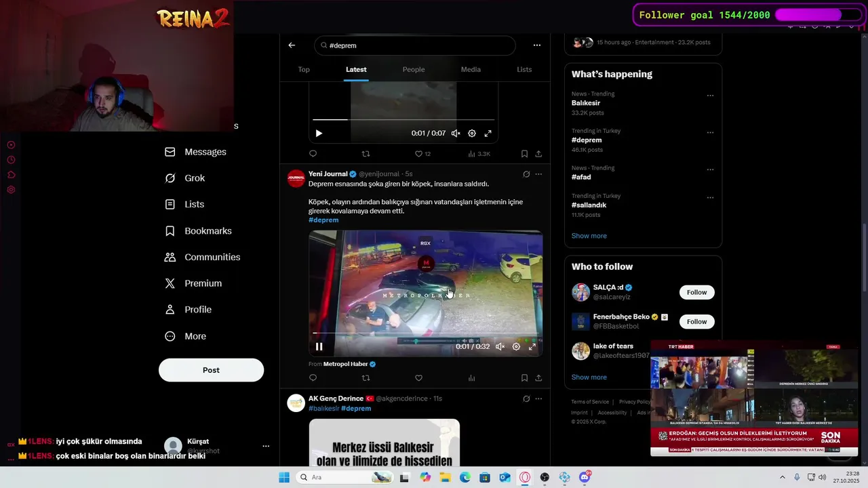Show more accounts under Who to follow
The height and width of the screenshot is (488, 868).
[x=589, y=377]
